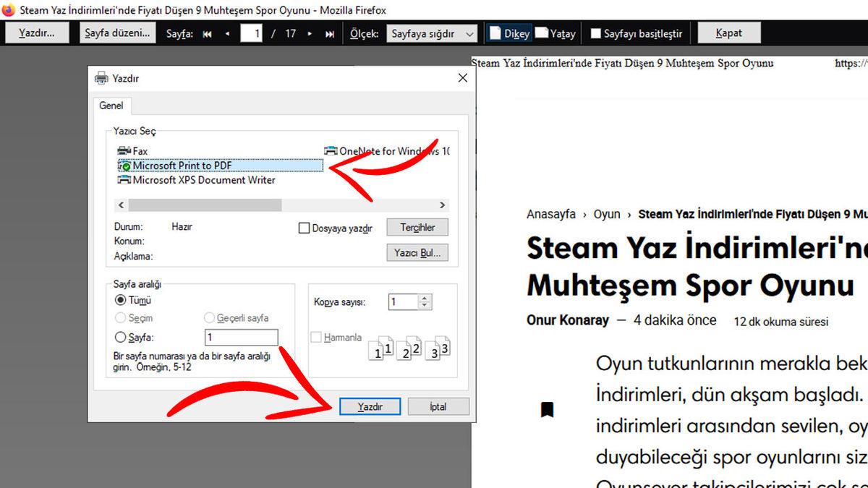This screenshot has height=488, width=868.
Task: Advance to next page arrow
Action: pos(310,33)
